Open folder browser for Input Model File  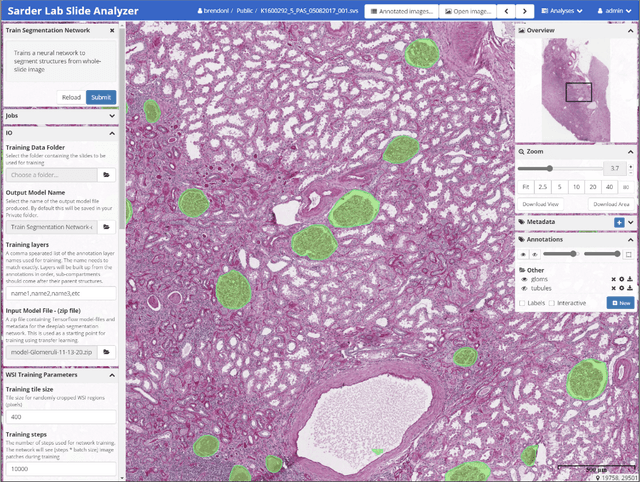point(107,352)
